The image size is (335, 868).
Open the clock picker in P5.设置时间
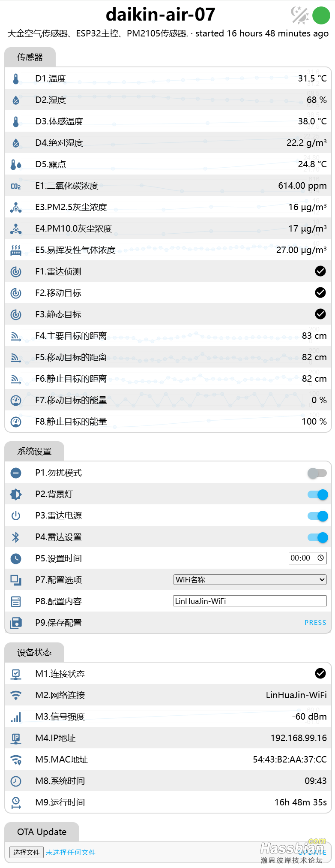tap(320, 558)
